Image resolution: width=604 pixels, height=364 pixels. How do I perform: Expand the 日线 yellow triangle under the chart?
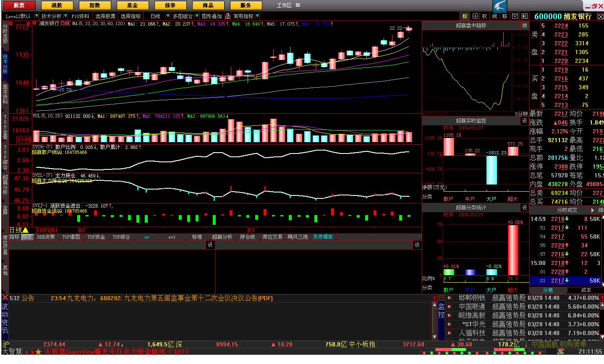tap(25, 230)
